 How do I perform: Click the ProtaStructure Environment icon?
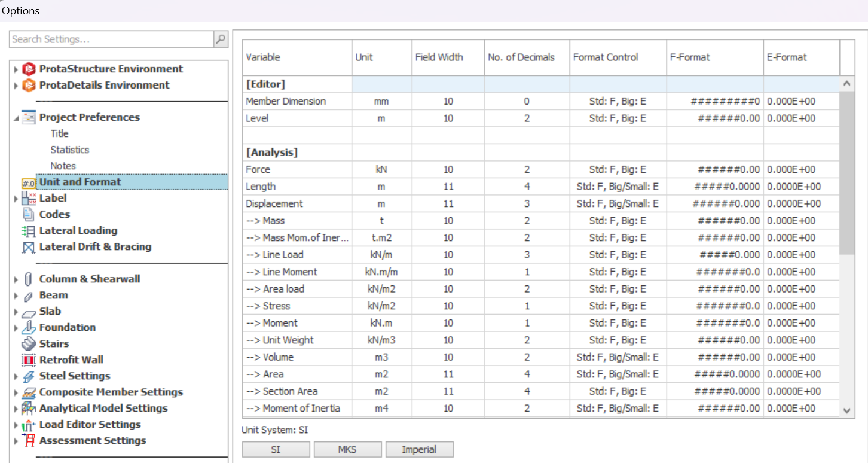tap(29, 69)
